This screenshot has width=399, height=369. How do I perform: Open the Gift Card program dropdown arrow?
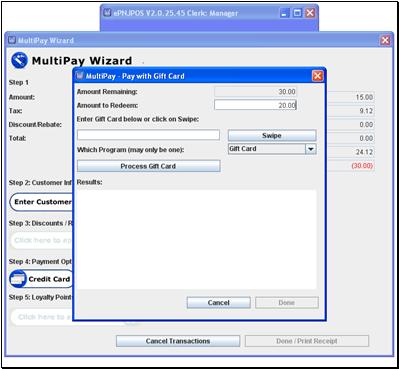click(x=311, y=149)
